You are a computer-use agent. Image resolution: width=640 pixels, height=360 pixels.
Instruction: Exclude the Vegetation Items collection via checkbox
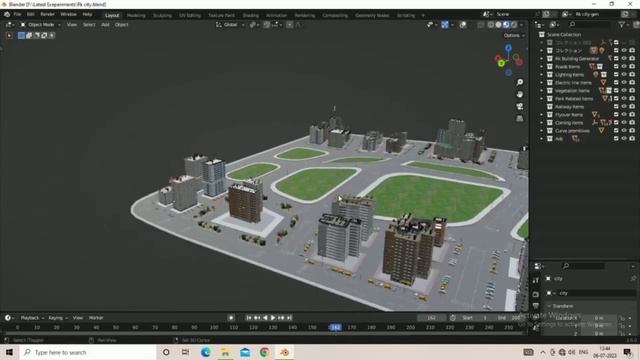click(616, 91)
